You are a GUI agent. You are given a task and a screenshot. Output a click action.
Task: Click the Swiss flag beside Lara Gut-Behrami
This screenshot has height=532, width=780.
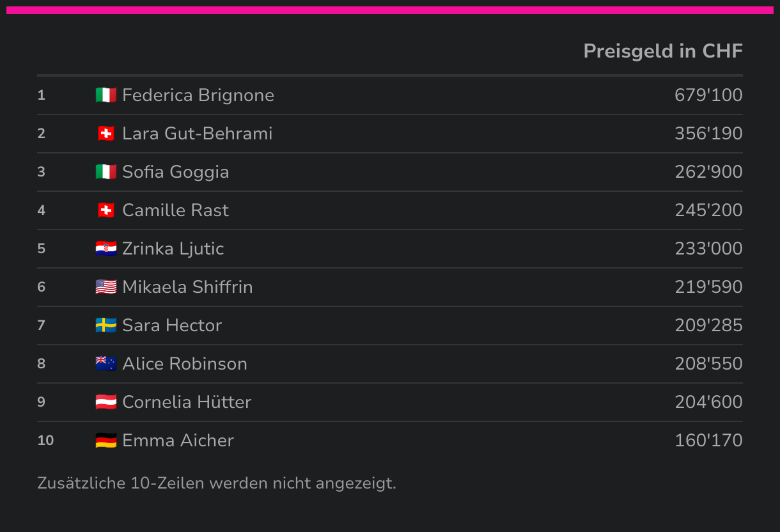(106, 134)
